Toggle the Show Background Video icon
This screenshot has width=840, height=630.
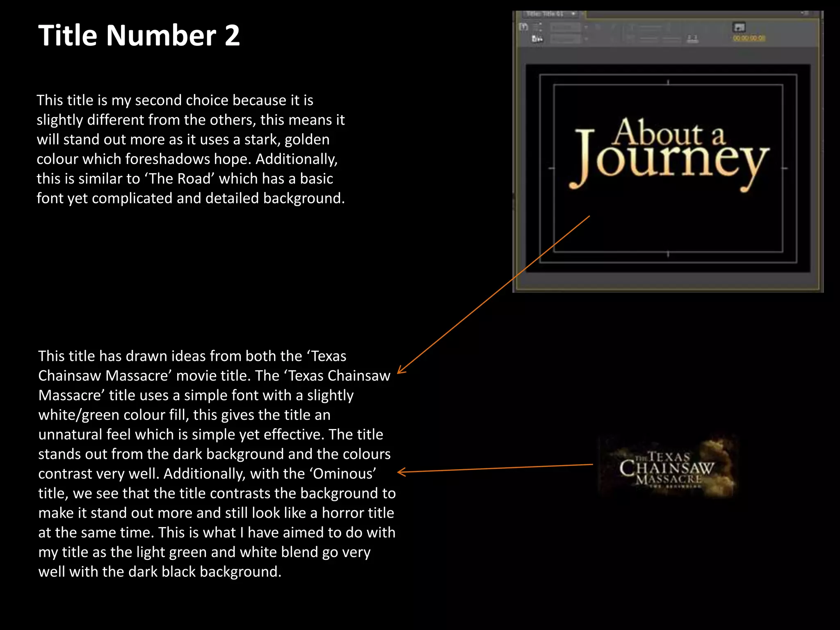pyautogui.click(x=739, y=27)
